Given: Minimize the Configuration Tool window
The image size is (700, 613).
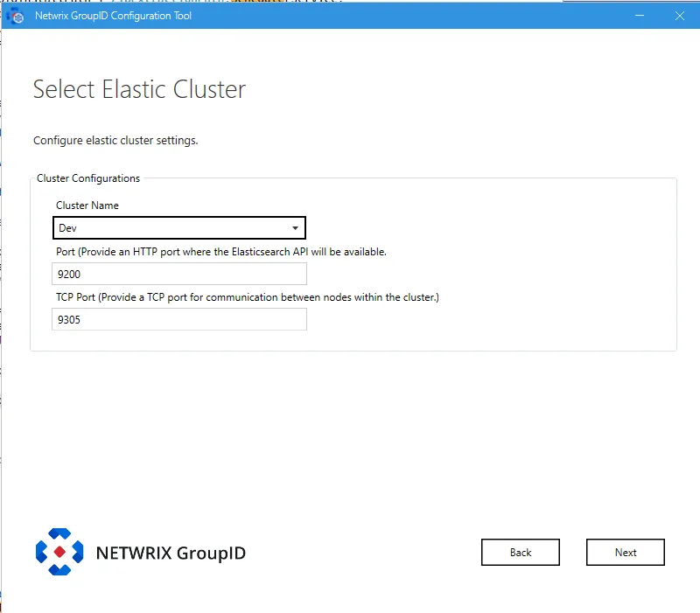Looking at the screenshot, I should click(x=640, y=16).
